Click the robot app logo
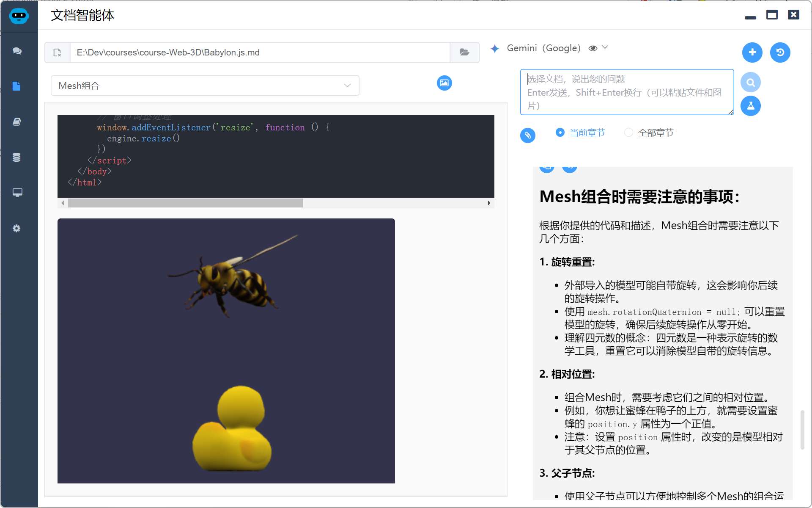The image size is (812, 508). pos(19,16)
